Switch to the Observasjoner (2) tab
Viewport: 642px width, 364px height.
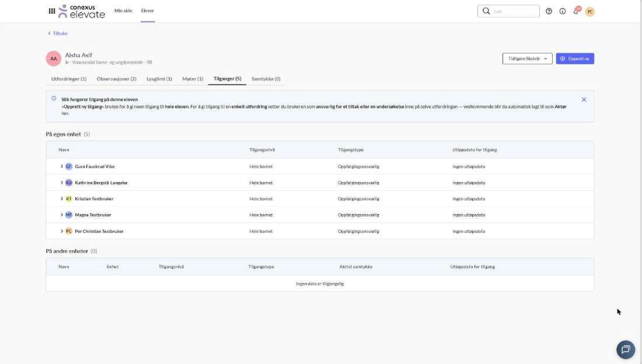tap(116, 79)
